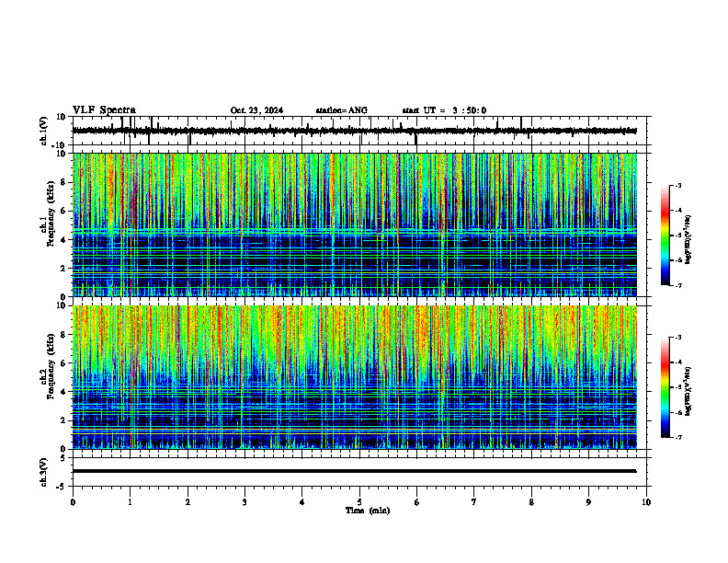Click the "8" kHz tick on ch.1 frequency axis
The height and width of the screenshot is (563, 728).
(x=64, y=182)
